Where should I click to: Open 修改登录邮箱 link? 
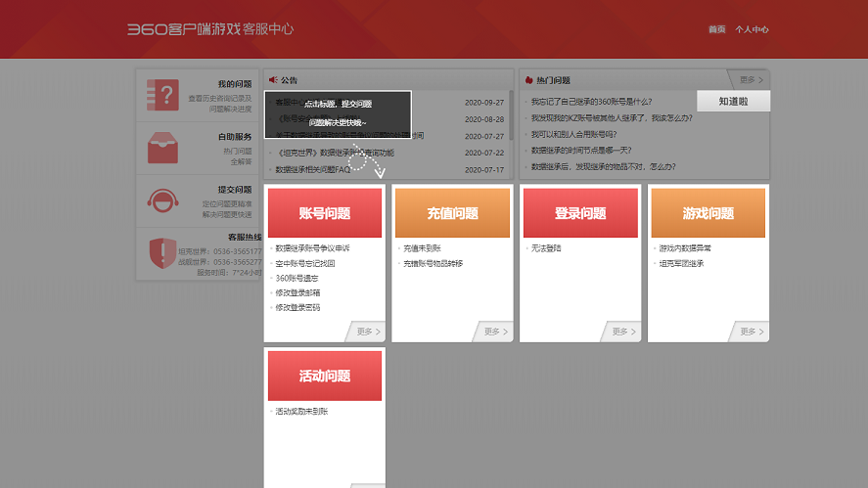(x=297, y=292)
